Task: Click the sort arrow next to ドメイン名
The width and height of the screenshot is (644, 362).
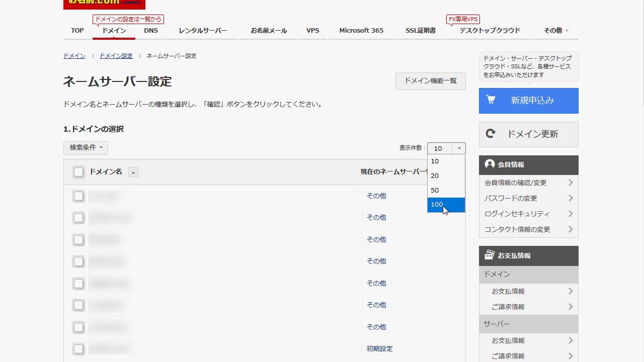Action: [133, 172]
